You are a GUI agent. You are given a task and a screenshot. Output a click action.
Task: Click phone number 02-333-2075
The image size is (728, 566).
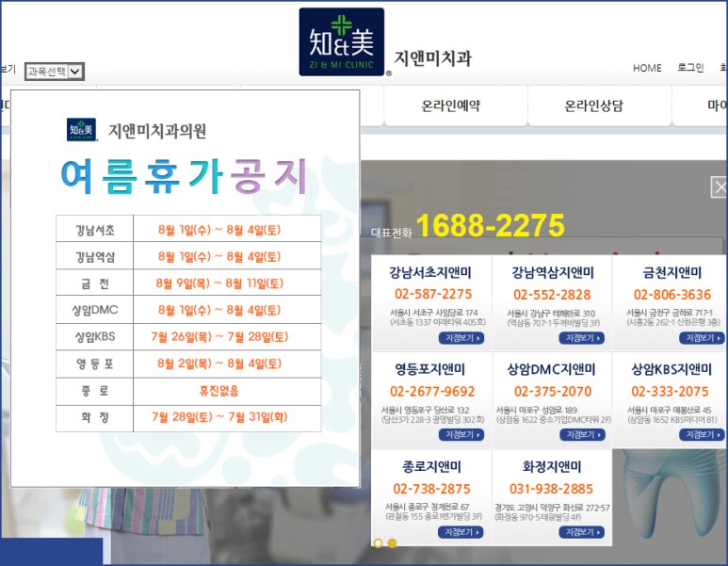point(670,392)
